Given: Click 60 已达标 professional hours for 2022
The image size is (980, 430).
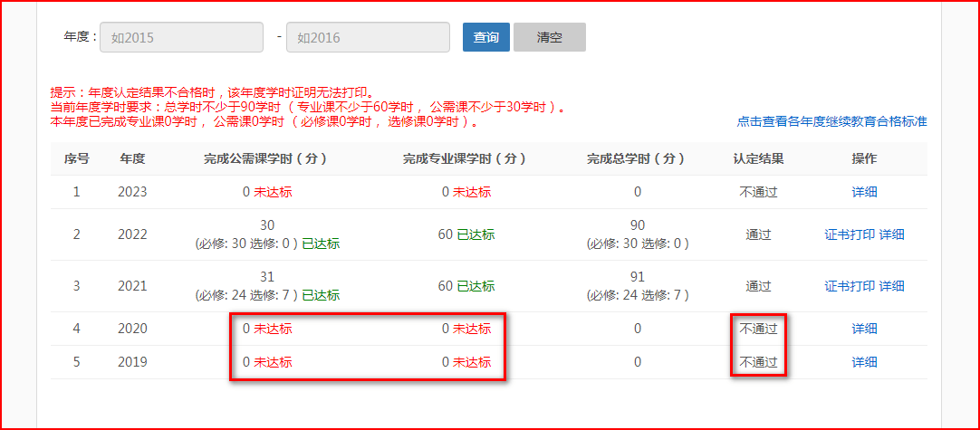Looking at the screenshot, I should coord(466,235).
